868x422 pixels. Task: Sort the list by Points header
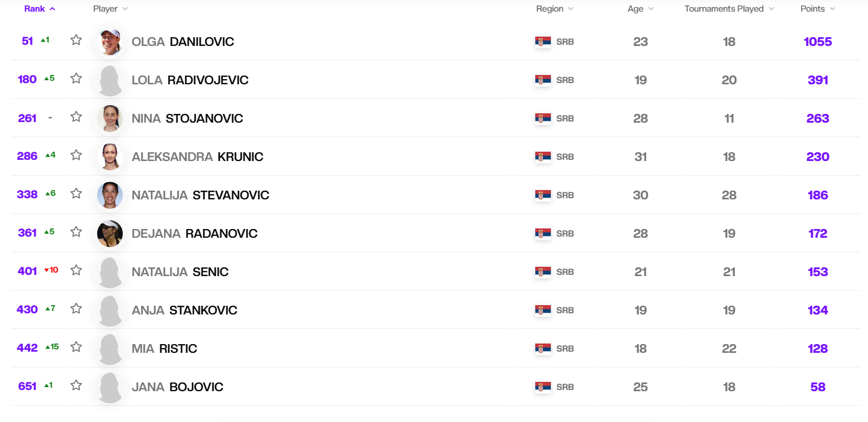[x=817, y=9]
